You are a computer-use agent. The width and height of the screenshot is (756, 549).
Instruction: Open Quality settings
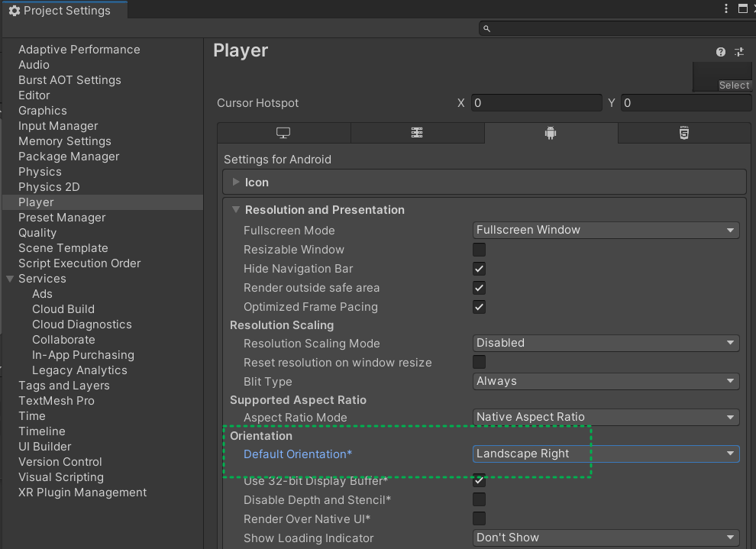(37, 233)
